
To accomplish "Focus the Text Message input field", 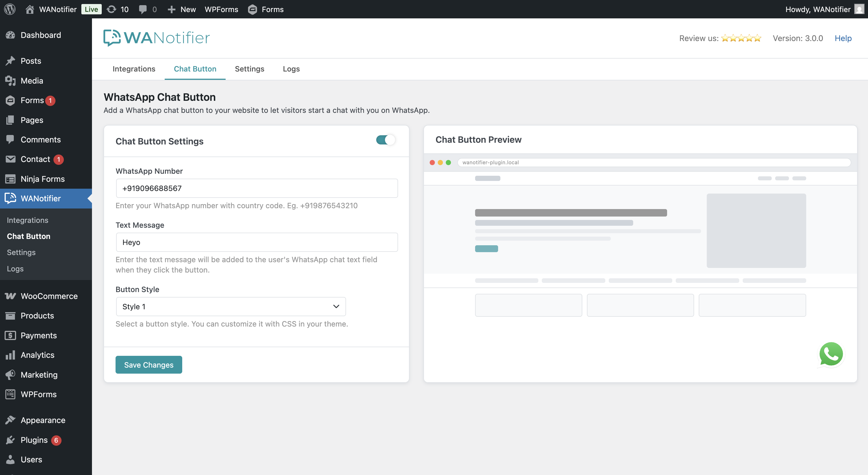I will coord(257,242).
